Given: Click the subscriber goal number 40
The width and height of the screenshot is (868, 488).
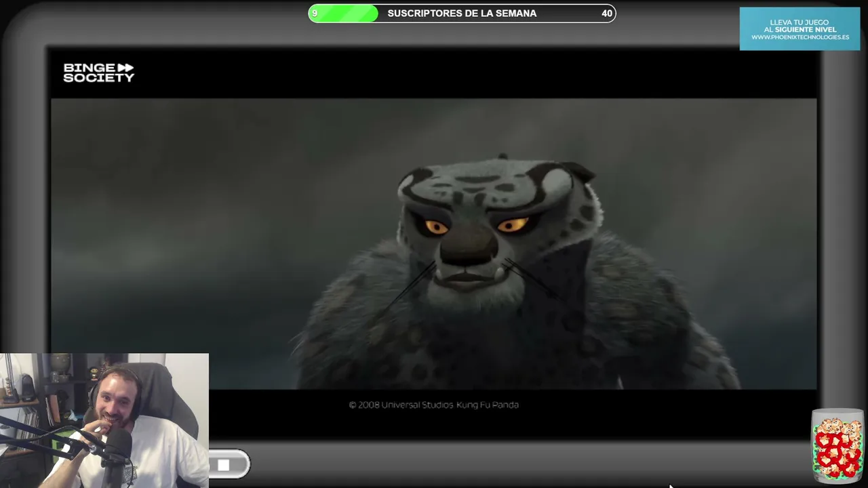Looking at the screenshot, I should tap(607, 14).
